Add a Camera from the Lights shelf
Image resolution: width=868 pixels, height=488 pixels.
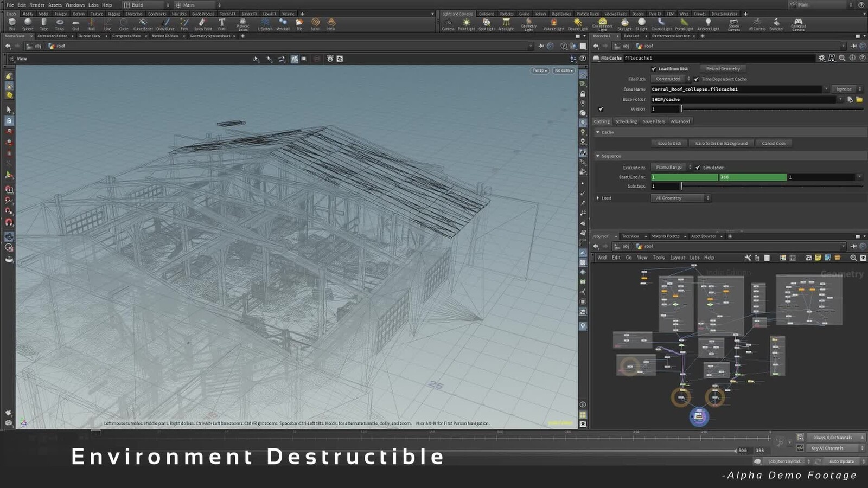[448, 24]
